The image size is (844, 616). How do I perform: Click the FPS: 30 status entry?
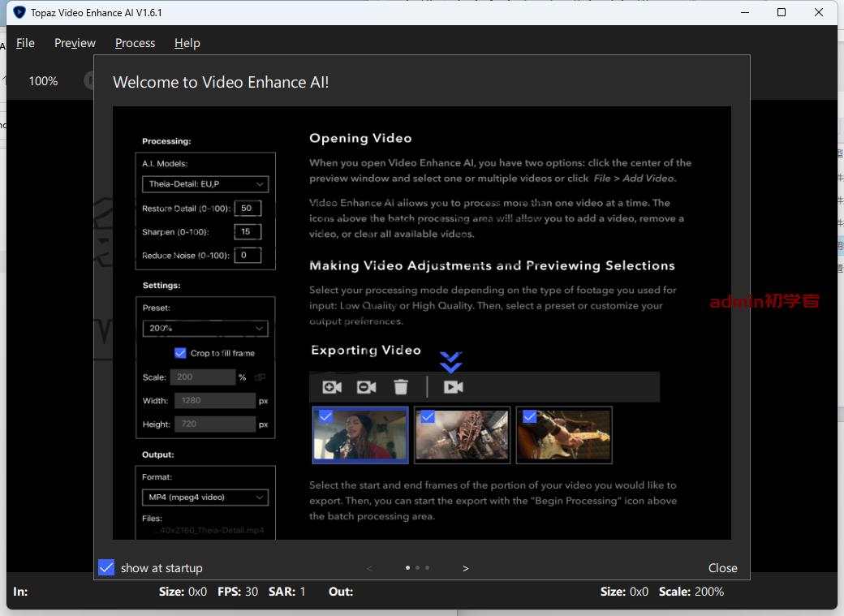[x=238, y=592]
